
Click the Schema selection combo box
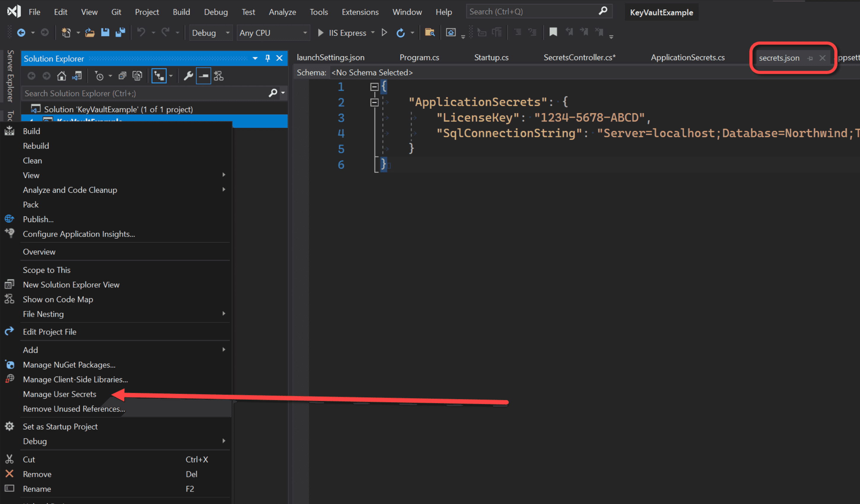point(372,73)
